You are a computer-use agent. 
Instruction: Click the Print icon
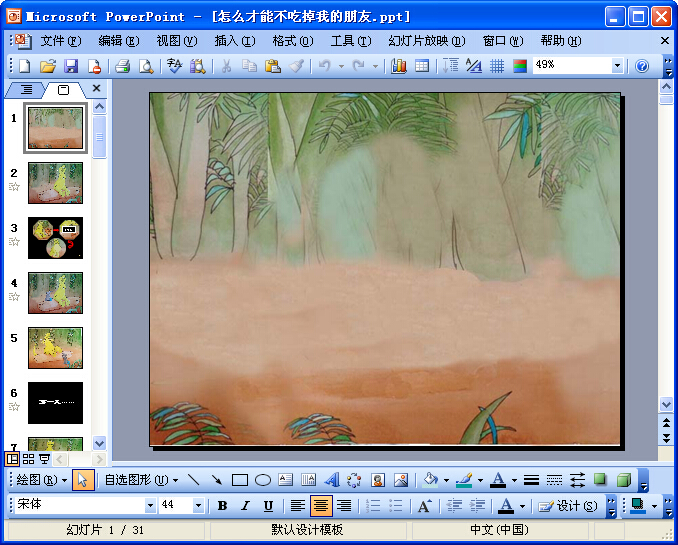[122, 66]
